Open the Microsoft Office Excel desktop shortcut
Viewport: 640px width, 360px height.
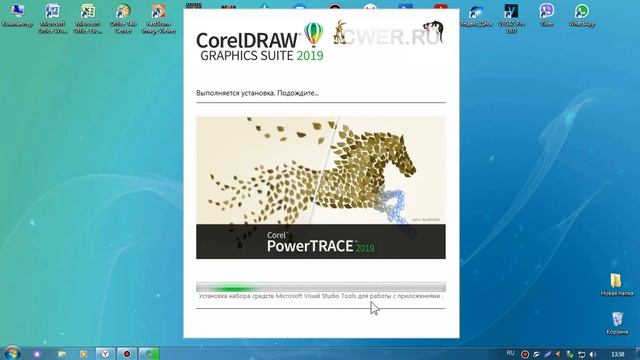tap(88, 19)
